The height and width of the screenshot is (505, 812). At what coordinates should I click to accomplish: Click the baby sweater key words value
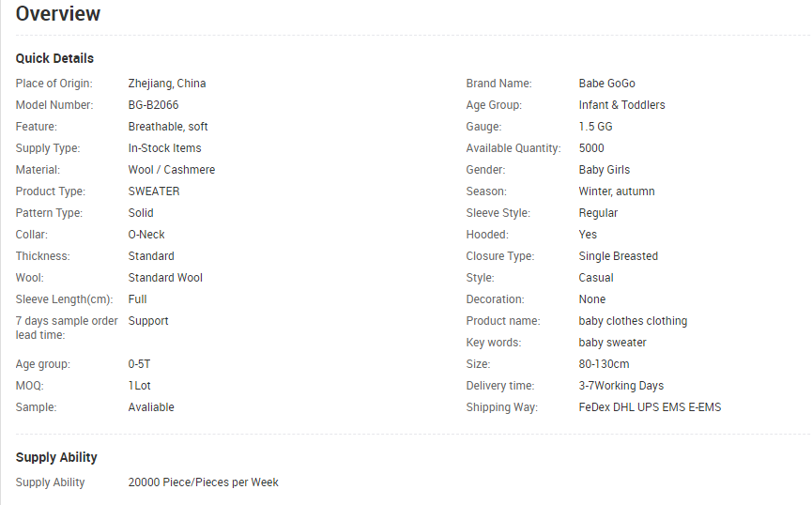point(612,343)
